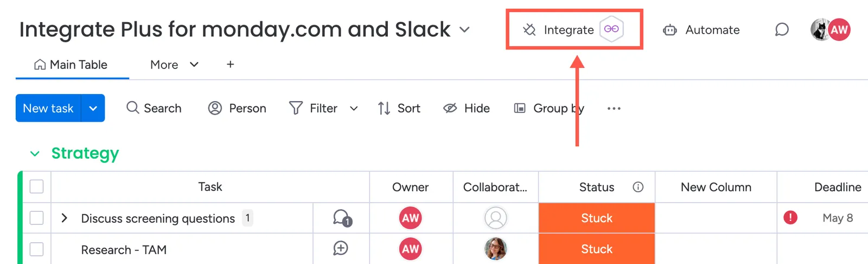Screen dimensions: 868x264
Task: Click the Task column header
Action: [x=210, y=187]
